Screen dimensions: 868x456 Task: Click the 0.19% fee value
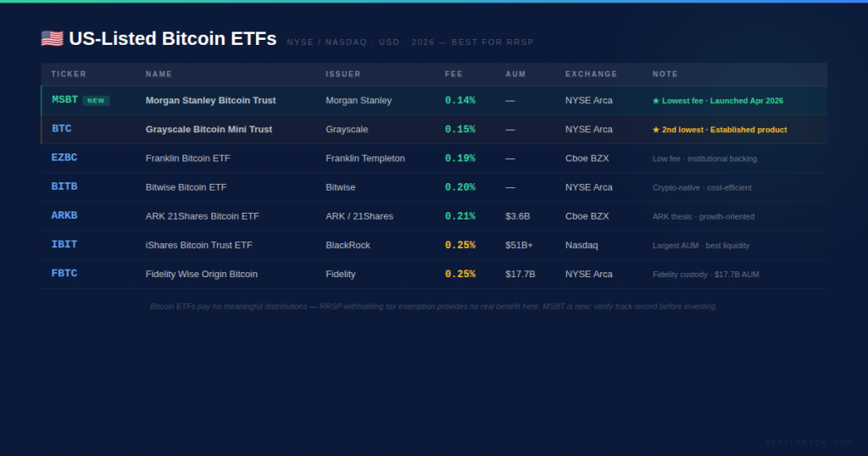(x=460, y=158)
